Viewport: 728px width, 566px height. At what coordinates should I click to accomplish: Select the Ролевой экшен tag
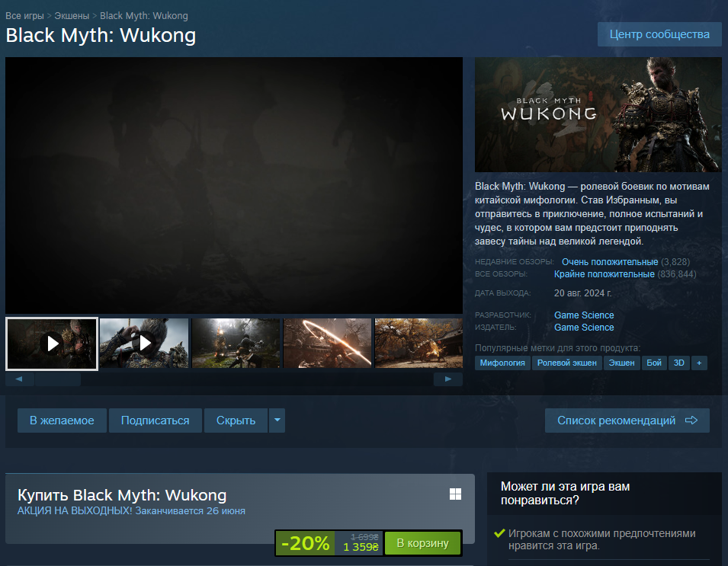[567, 363]
